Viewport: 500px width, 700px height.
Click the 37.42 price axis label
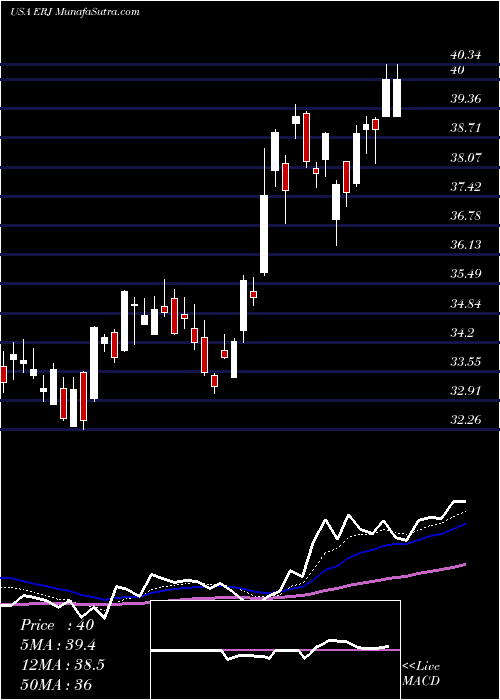pyautogui.click(x=466, y=187)
